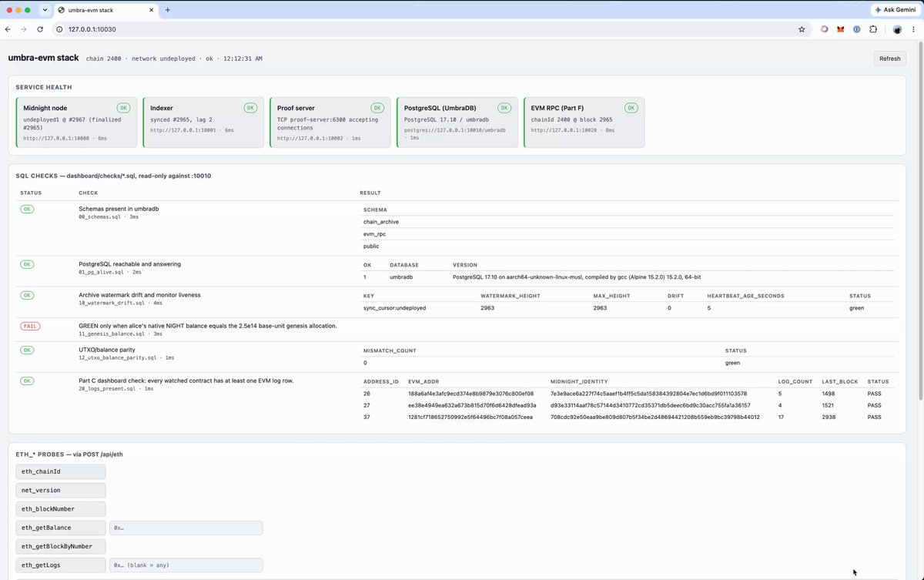Select the Midnight node service card
924x580 pixels.
click(76, 122)
